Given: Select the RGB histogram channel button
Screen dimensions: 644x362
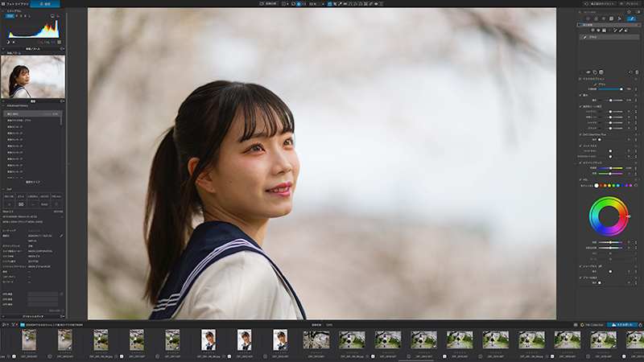Looking at the screenshot, I should 10,16.
